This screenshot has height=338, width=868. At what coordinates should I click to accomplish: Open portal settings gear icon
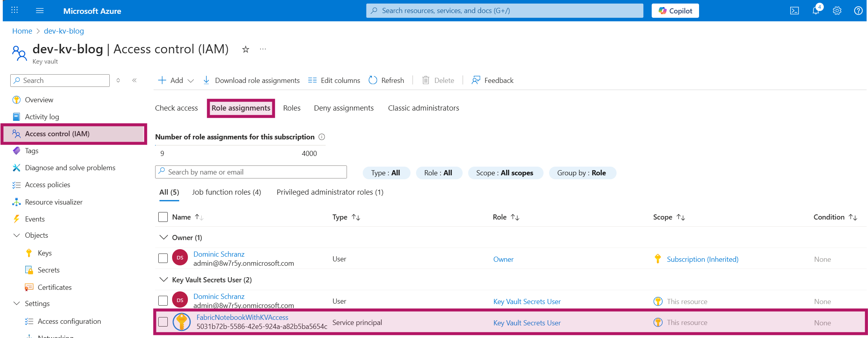pos(837,11)
